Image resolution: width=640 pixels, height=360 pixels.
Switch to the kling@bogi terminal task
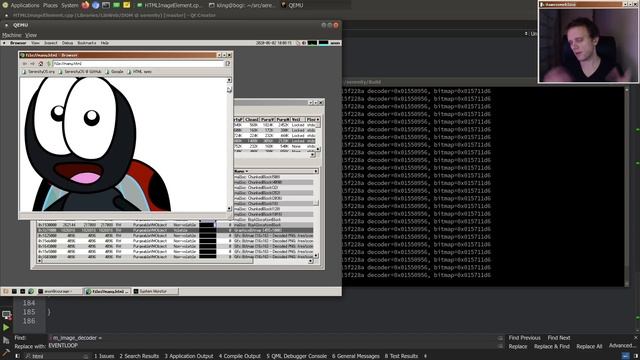pyautogui.click(x=242, y=5)
